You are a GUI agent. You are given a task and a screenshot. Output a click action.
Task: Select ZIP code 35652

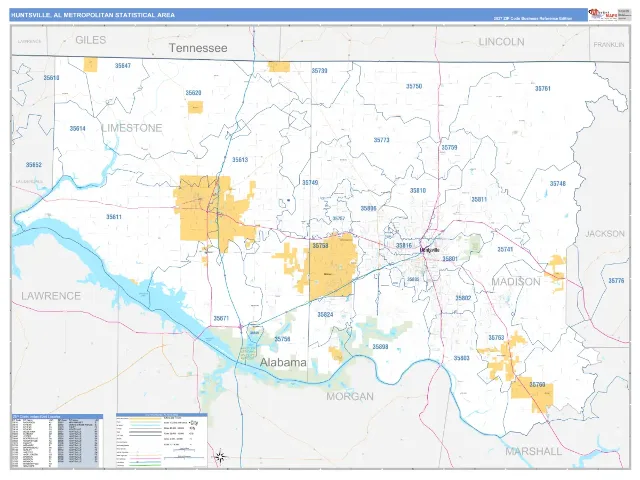(34, 165)
